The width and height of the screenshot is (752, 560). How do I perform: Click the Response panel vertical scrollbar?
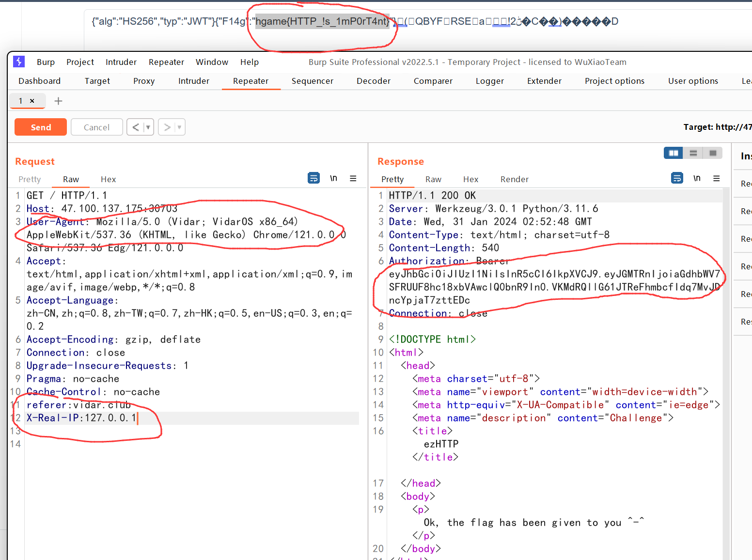click(726, 373)
